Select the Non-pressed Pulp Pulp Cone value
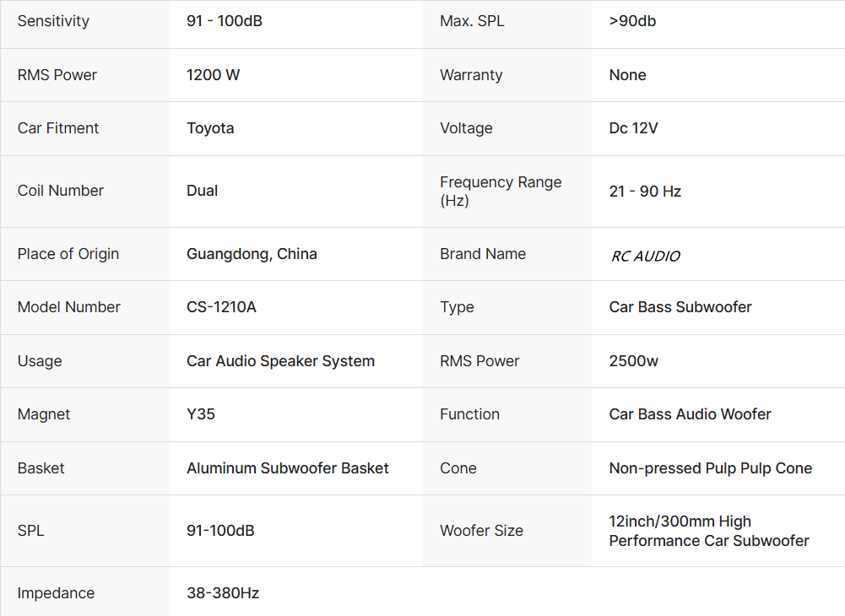This screenshot has width=845, height=616. pos(710,468)
